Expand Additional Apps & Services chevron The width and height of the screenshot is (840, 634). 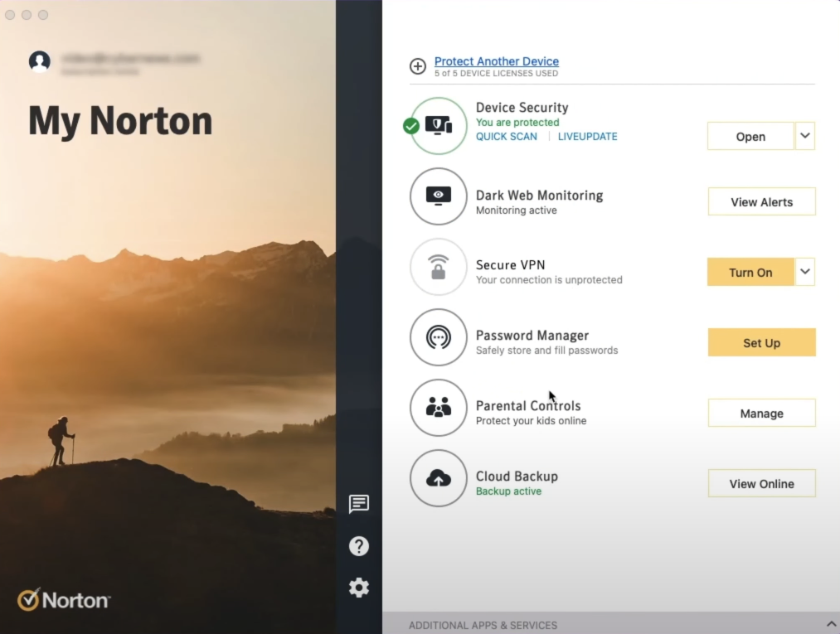[831, 624]
